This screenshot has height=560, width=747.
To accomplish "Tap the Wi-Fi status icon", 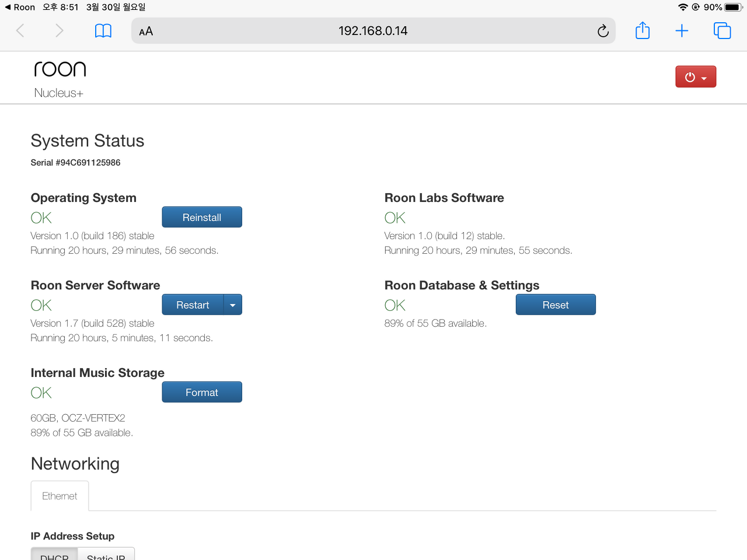I will pos(683,7).
